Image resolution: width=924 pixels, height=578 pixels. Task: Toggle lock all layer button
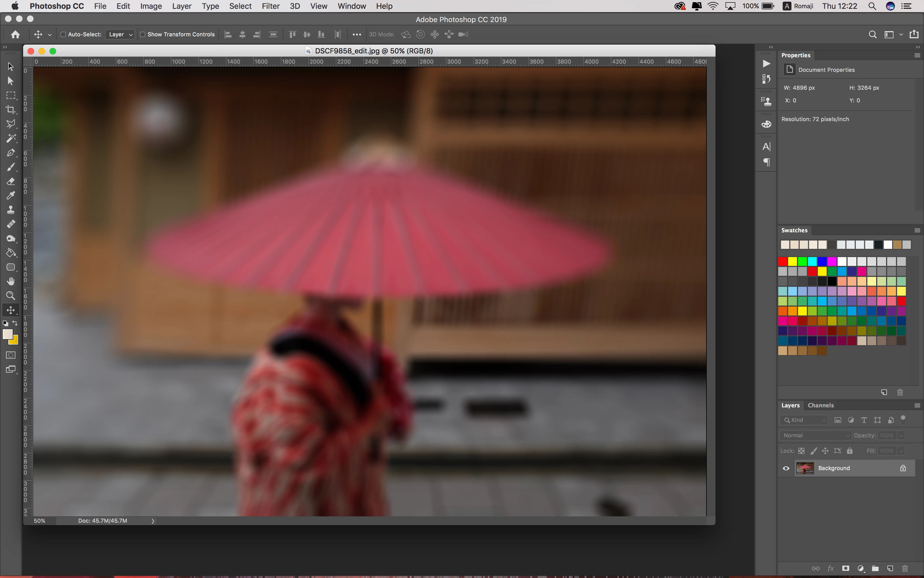[x=849, y=451]
